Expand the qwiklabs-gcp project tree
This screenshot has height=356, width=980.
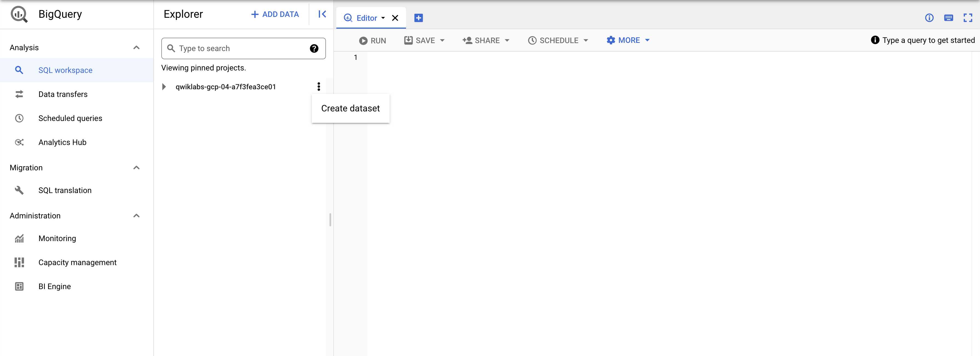164,86
